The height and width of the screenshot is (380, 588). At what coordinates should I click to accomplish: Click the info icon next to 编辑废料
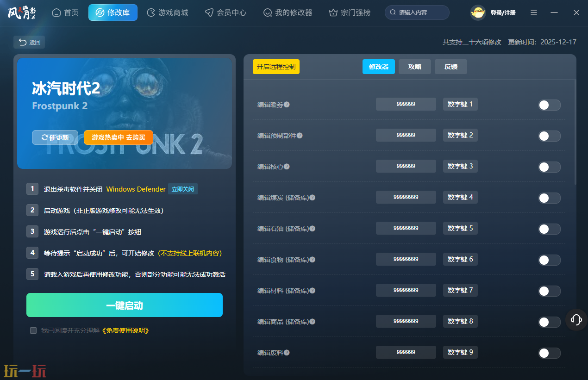point(287,353)
